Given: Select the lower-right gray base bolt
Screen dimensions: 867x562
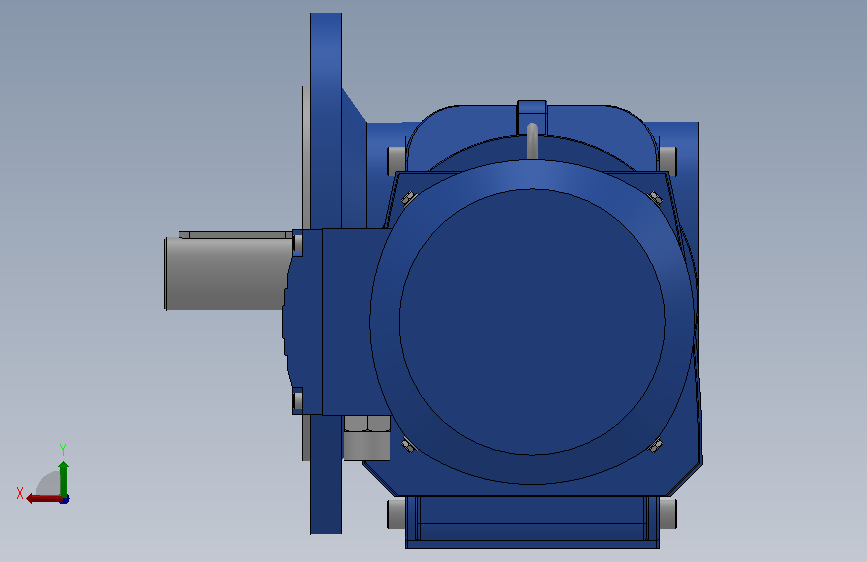Looking at the screenshot, I should click(667, 513).
